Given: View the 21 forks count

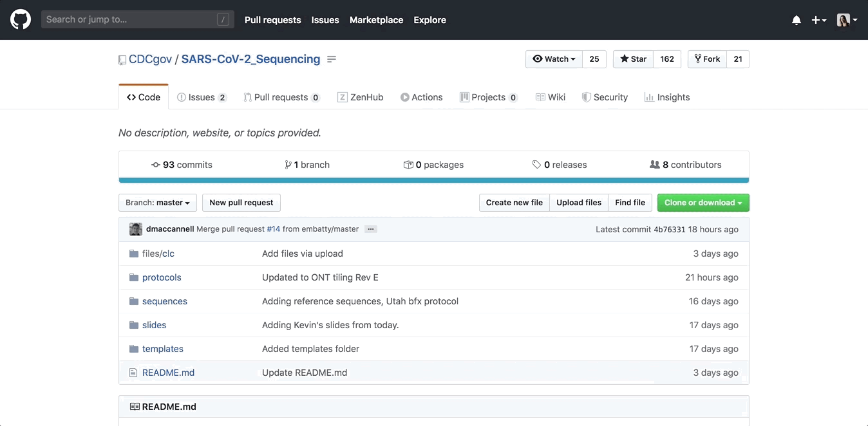Looking at the screenshot, I should tap(738, 59).
